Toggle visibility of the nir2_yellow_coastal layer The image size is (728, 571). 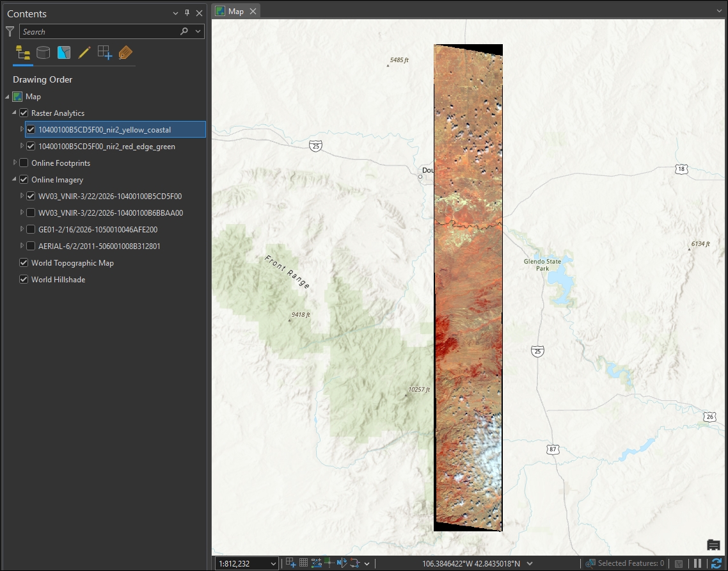(x=31, y=129)
